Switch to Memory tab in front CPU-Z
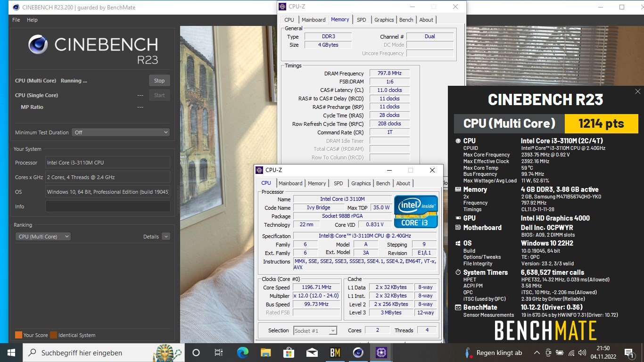Viewport: 644px width, 362px height. coord(317,183)
